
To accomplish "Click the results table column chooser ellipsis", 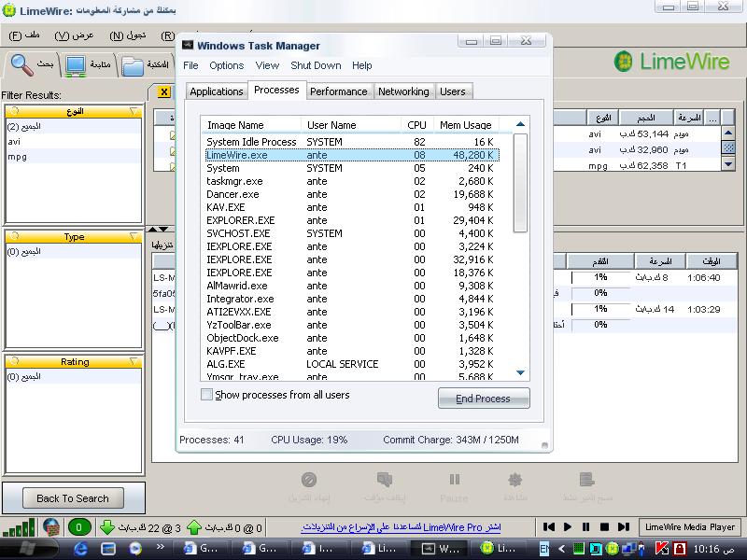I will pos(712,118).
